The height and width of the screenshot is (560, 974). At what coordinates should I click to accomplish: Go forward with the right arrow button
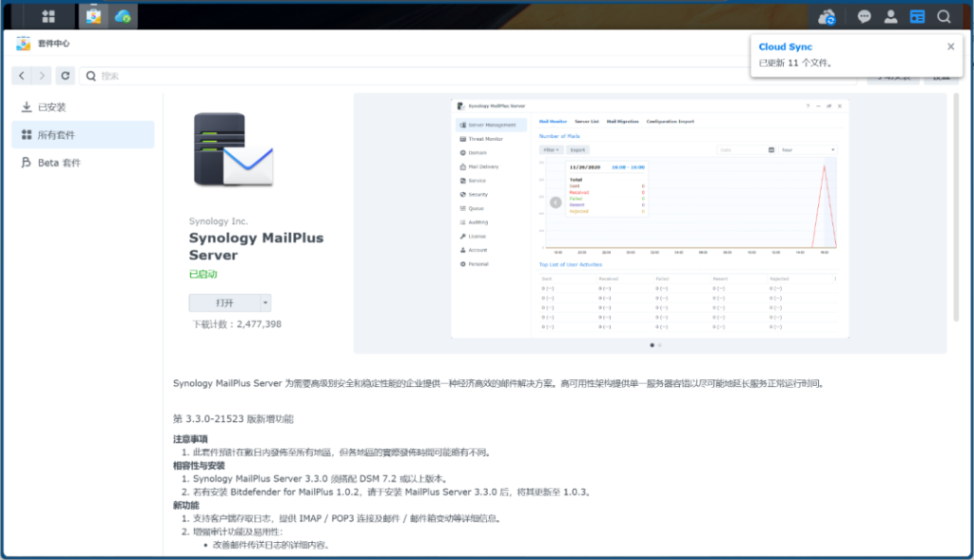pos(42,76)
